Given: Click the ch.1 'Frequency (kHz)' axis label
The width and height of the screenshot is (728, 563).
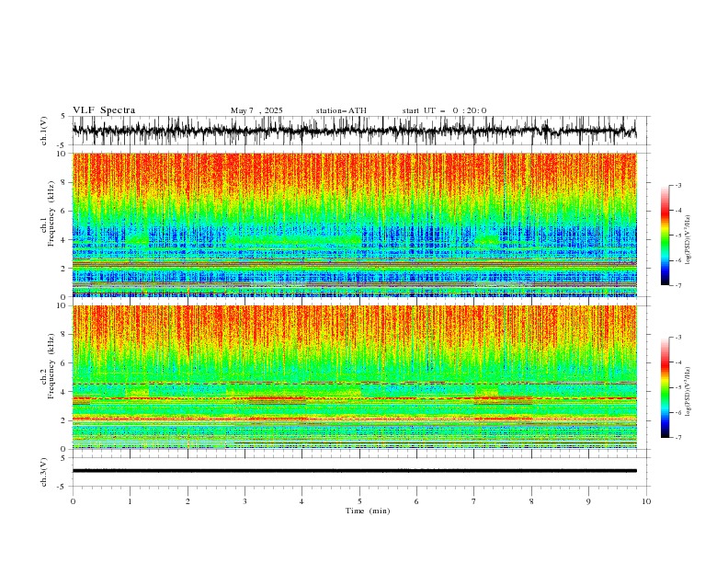Looking at the screenshot, I should 51,213.
